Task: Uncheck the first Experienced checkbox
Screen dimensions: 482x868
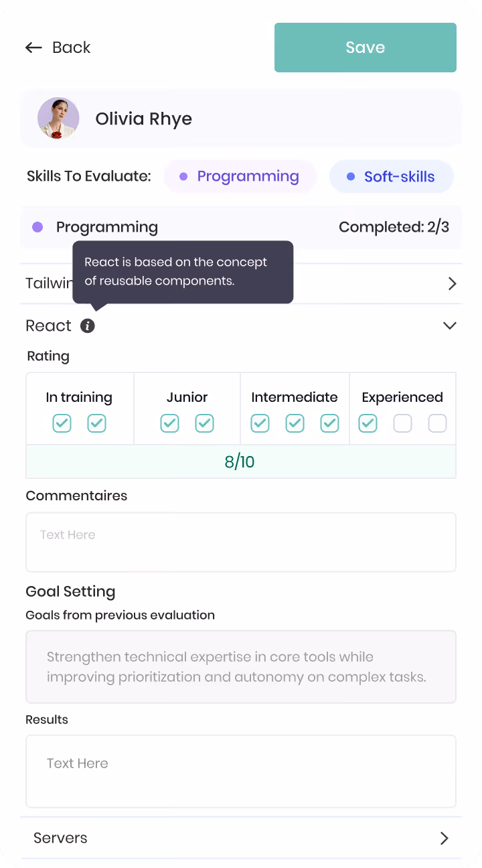Action: click(x=368, y=423)
